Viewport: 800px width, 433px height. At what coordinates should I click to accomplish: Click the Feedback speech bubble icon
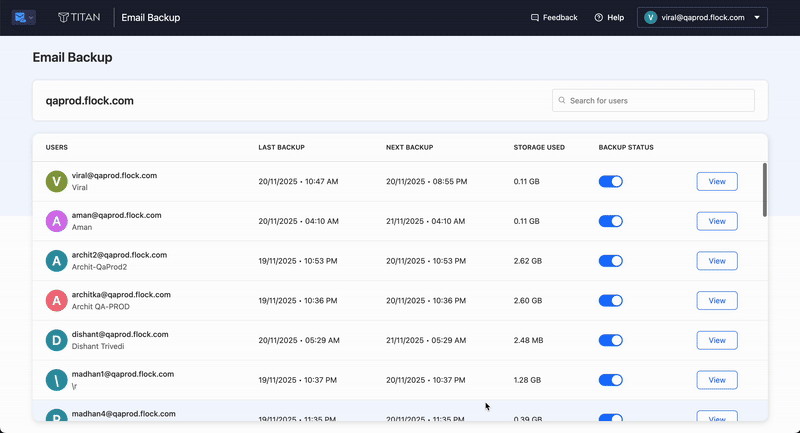point(535,18)
